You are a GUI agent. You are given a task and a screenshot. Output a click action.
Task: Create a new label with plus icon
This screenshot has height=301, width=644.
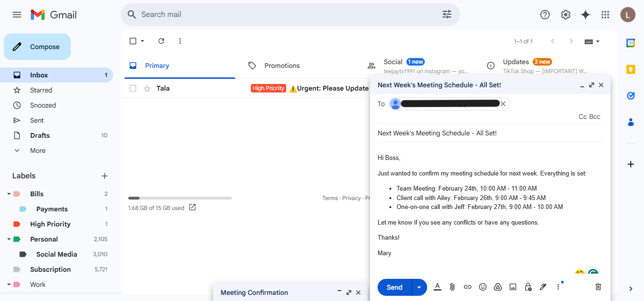point(105,176)
